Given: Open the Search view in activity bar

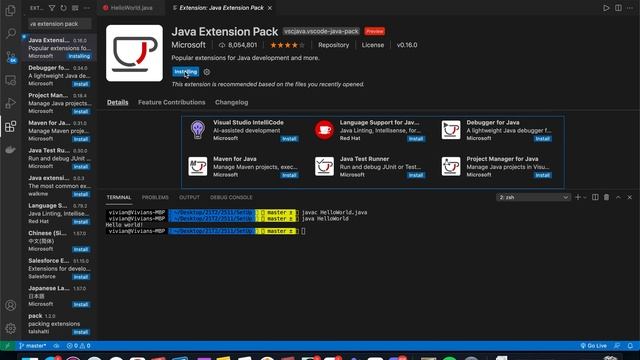Looking at the screenshot, I should pyautogui.click(x=11, y=33).
